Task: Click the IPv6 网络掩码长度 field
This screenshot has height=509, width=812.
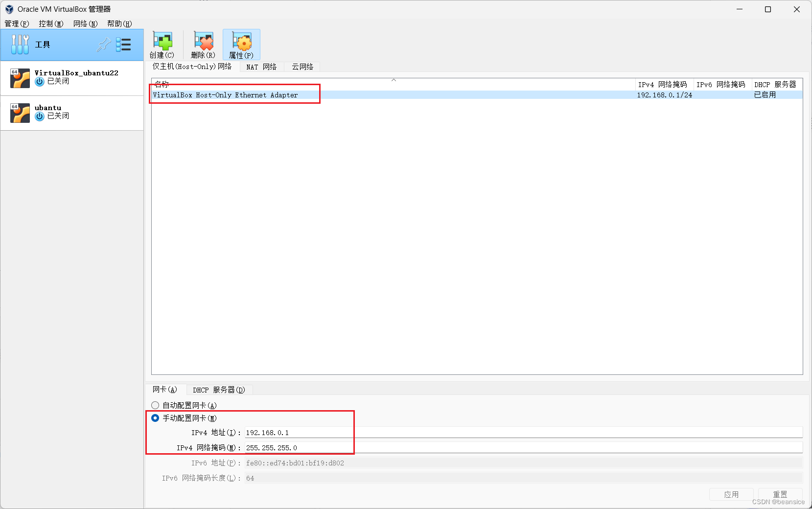Action: tap(524, 478)
